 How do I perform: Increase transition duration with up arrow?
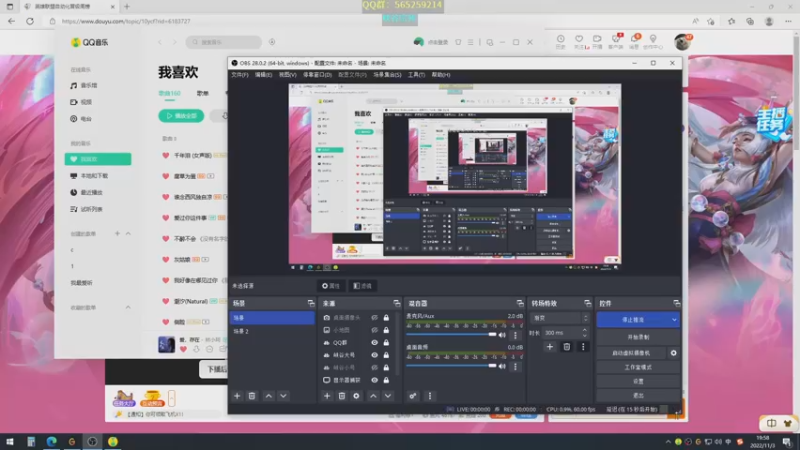(585, 330)
